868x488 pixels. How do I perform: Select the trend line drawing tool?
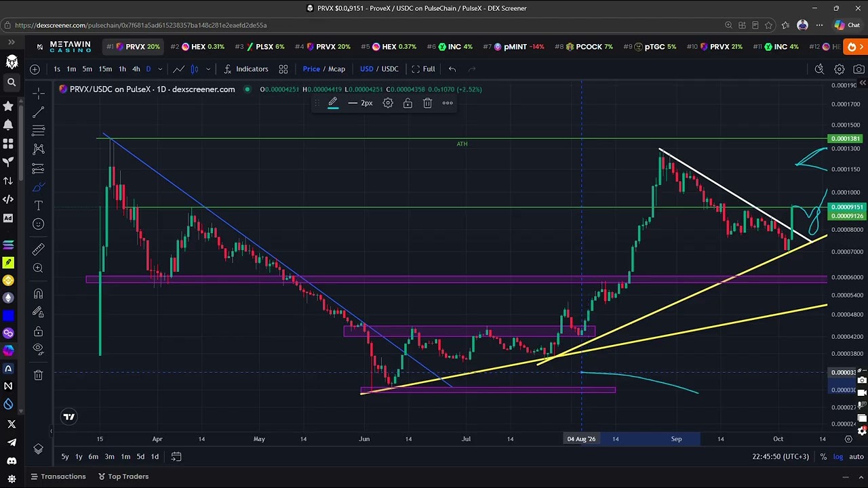point(38,111)
